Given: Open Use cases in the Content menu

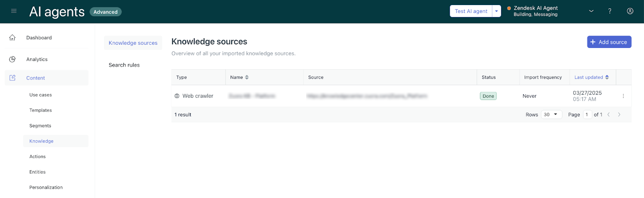Looking at the screenshot, I should pyautogui.click(x=41, y=95).
